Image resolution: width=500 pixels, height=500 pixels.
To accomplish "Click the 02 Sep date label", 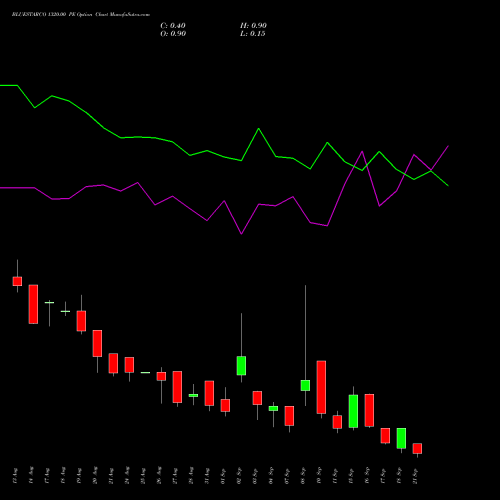I will point(239,476).
